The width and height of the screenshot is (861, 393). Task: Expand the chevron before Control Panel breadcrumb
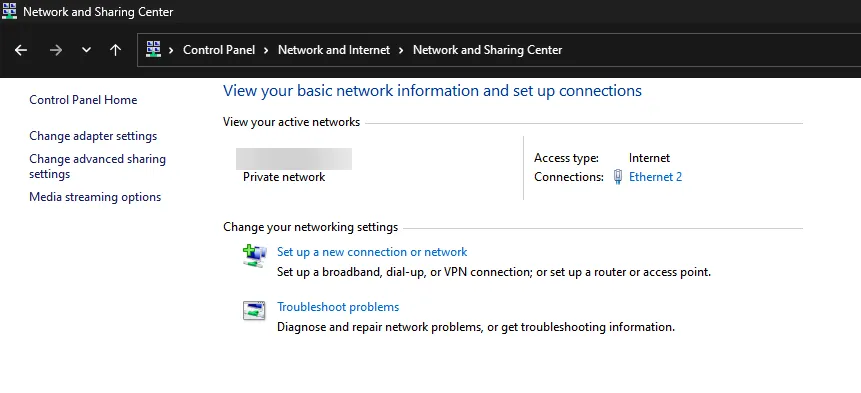tap(171, 50)
